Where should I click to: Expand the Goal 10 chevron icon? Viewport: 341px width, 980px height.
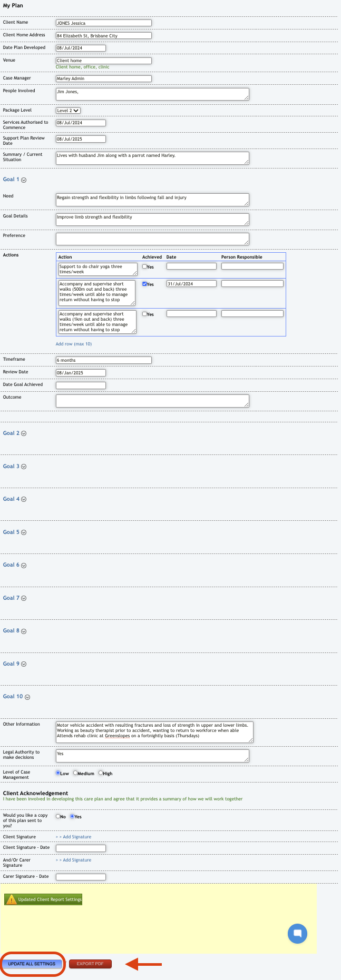tap(27, 697)
